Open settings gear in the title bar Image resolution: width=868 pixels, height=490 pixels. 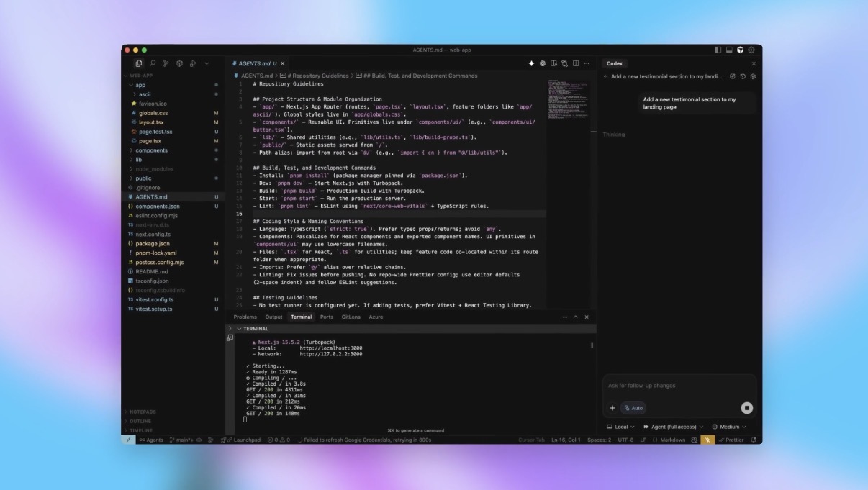pos(751,50)
